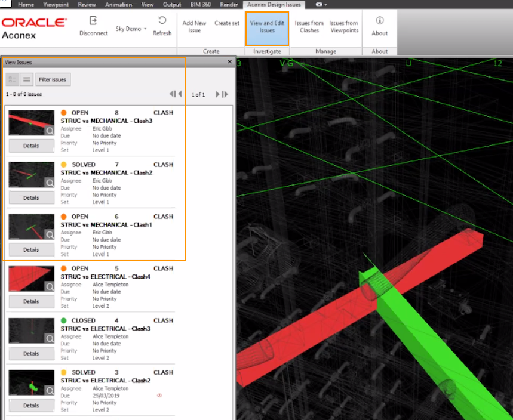The image size is (513, 420).
Task: Go to the previous page of issues
Action: click(x=180, y=94)
